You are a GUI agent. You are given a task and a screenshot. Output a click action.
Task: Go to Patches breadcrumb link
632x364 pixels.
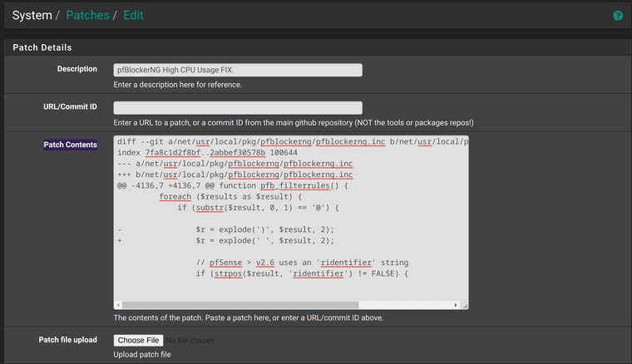coord(87,15)
